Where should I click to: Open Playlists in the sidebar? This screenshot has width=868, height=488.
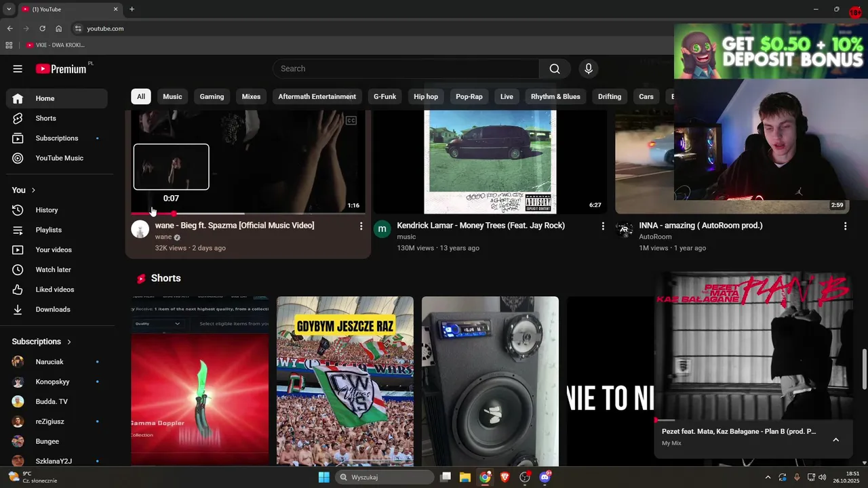(x=57, y=230)
